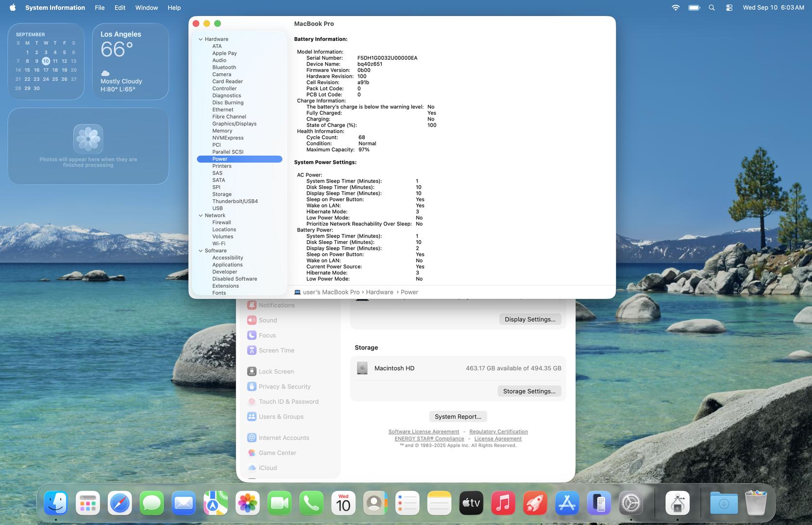Image resolution: width=812 pixels, height=525 pixels.
Task: Open the File menu
Action: point(100,7)
